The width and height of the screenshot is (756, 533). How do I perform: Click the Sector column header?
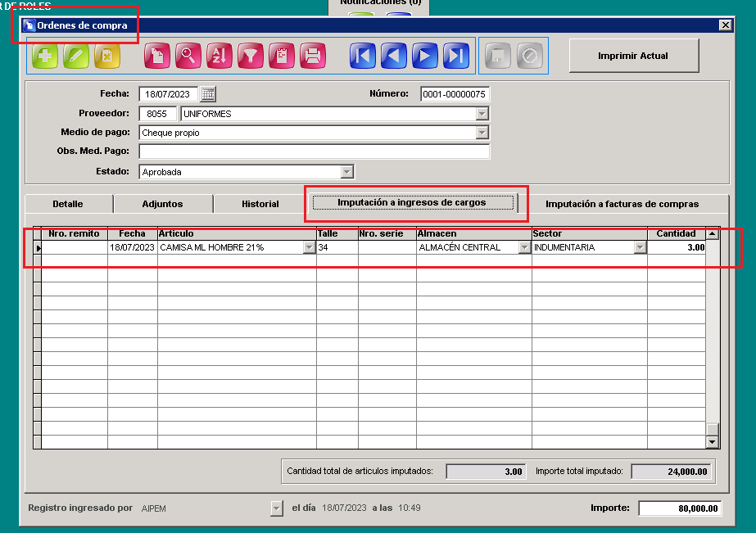point(590,233)
